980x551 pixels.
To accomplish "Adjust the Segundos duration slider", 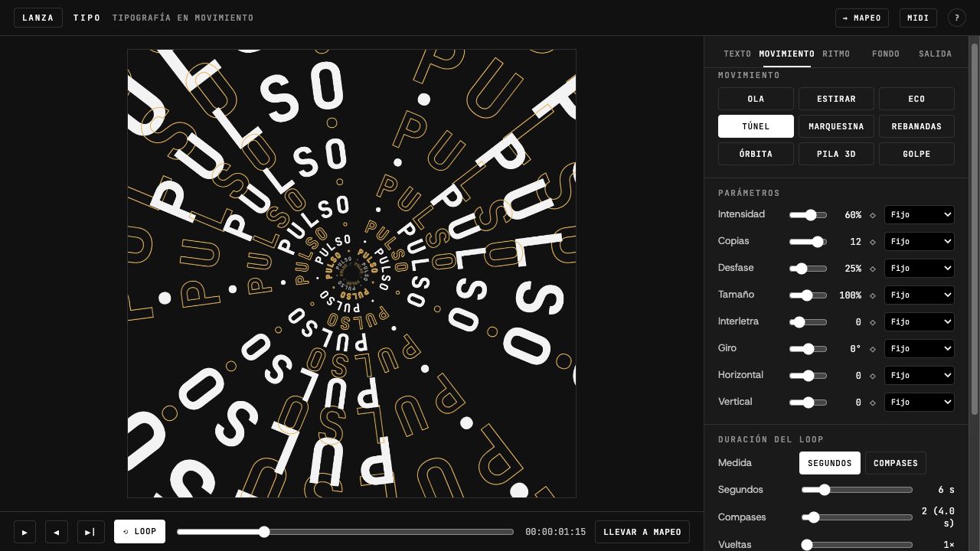I will (x=857, y=490).
